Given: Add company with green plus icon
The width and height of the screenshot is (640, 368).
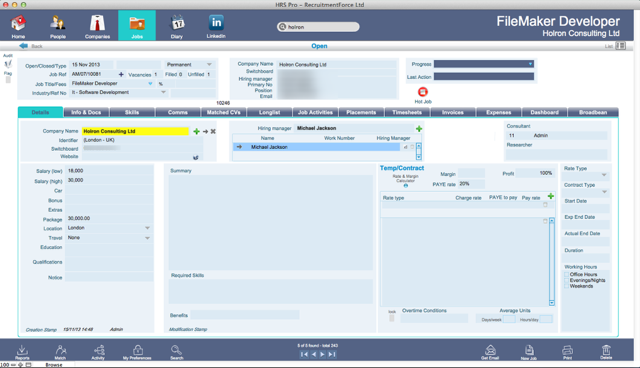Looking at the screenshot, I should click(x=196, y=131).
